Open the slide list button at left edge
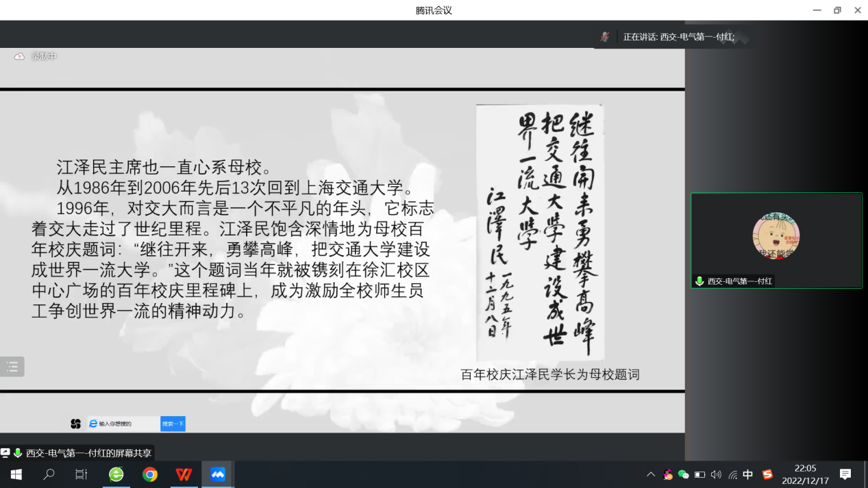The height and width of the screenshot is (488, 868). point(12,367)
